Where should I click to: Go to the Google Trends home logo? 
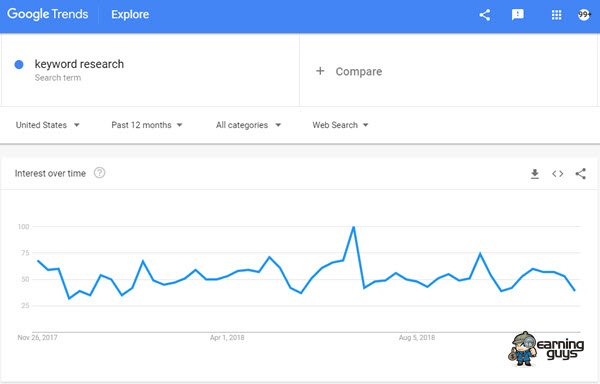coord(47,14)
